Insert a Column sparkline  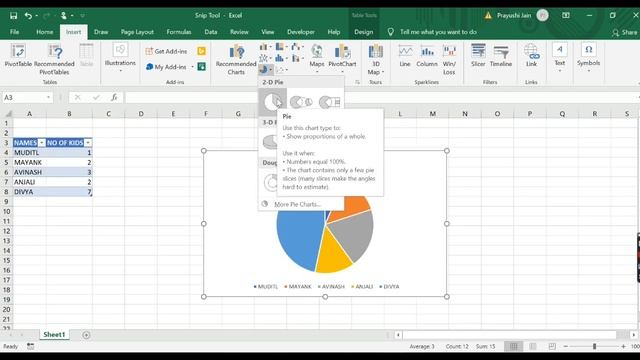427,56
